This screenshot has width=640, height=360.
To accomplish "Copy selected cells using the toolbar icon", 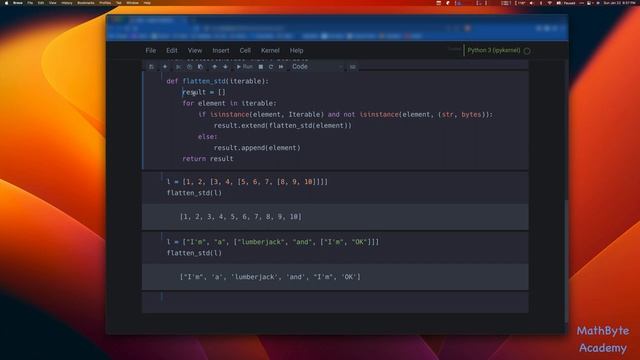I will click(x=189, y=67).
